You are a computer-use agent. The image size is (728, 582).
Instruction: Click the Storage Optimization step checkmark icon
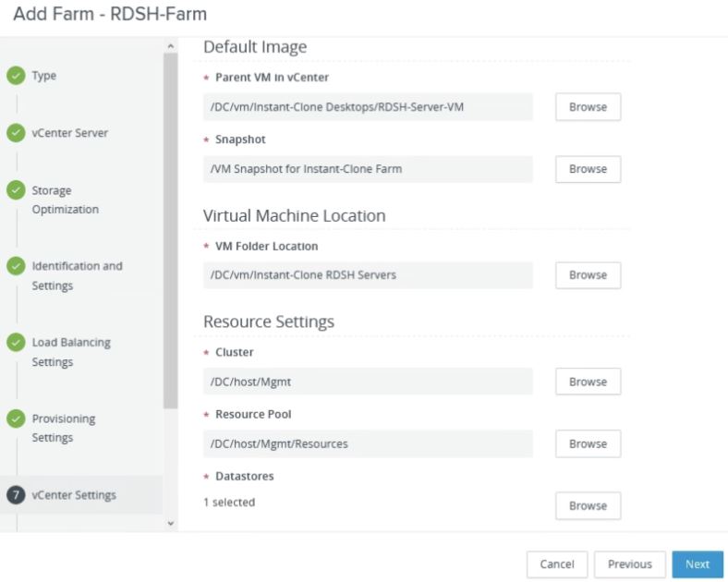point(16,190)
